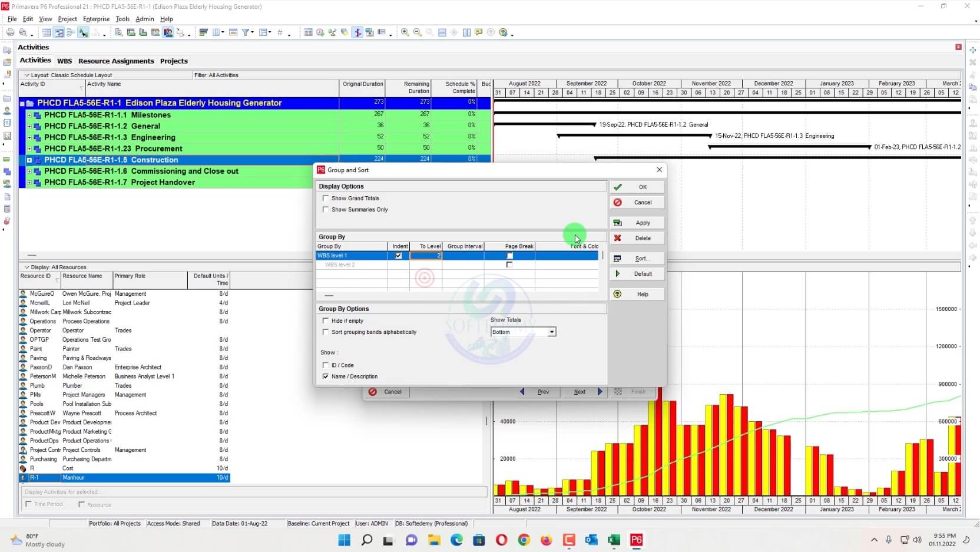Click OK in Group and Sort
Screen dimensions: 980x552
coord(637,187)
